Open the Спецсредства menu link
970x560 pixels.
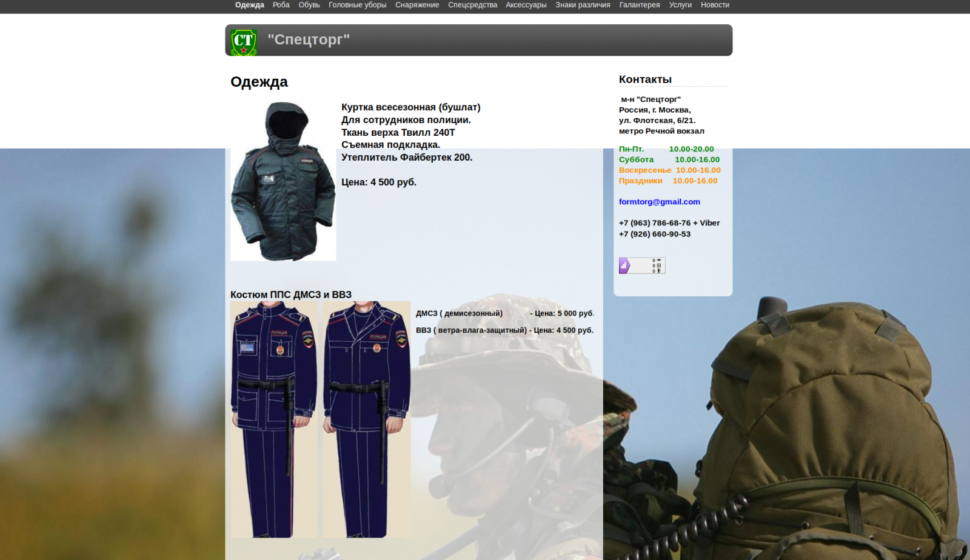472,5
